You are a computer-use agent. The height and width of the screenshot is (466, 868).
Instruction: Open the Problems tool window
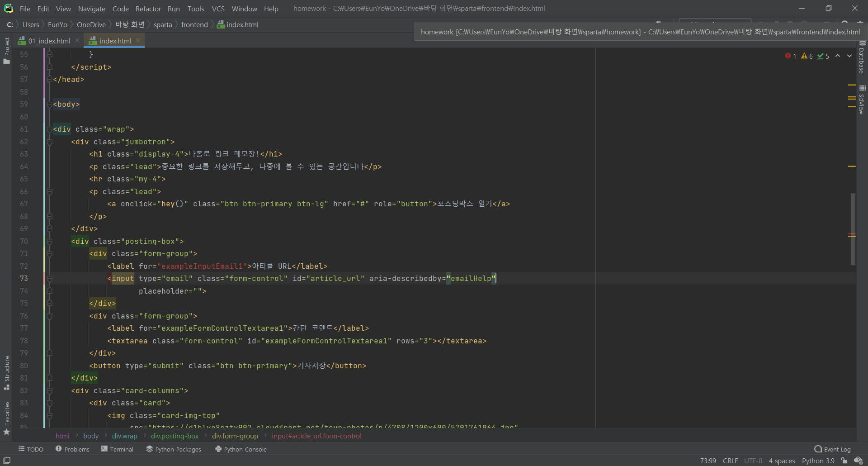pyautogui.click(x=72, y=449)
